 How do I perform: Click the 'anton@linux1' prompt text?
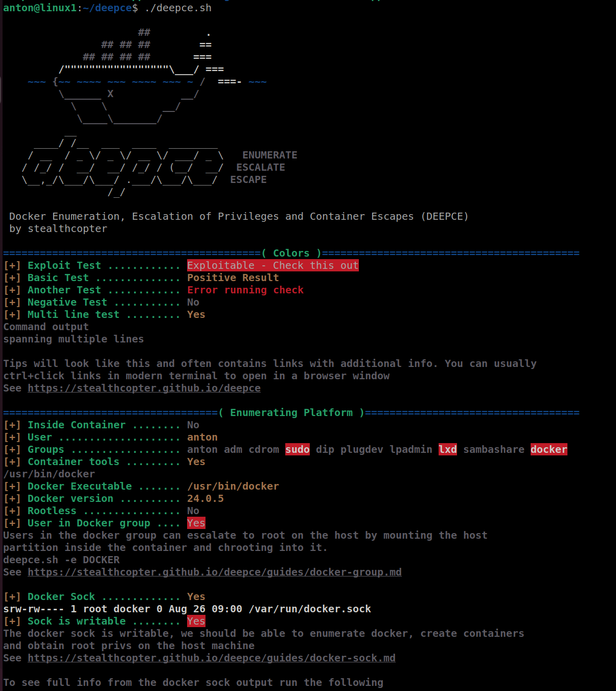pyautogui.click(x=40, y=8)
